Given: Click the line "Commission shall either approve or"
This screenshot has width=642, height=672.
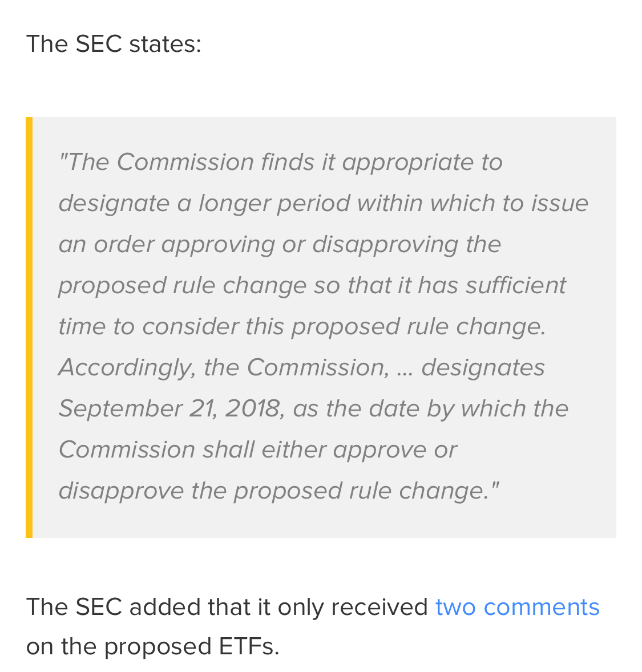Looking at the screenshot, I should [x=257, y=450].
